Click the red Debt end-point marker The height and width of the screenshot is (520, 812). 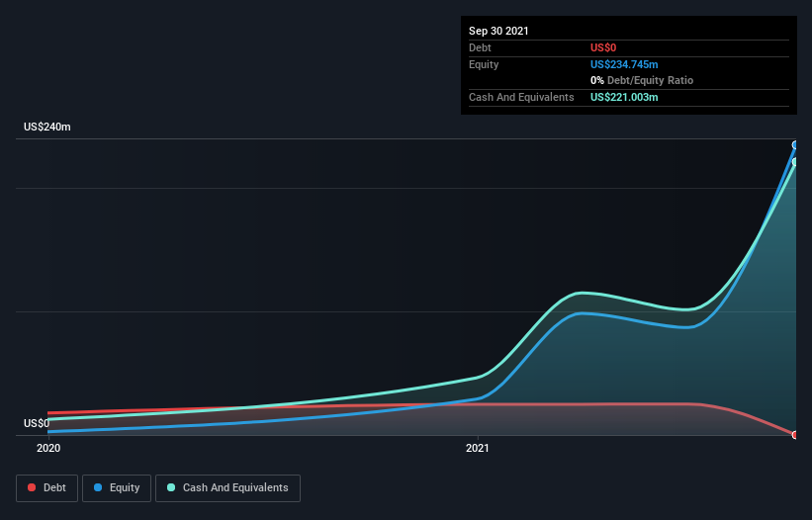pos(795,435)
